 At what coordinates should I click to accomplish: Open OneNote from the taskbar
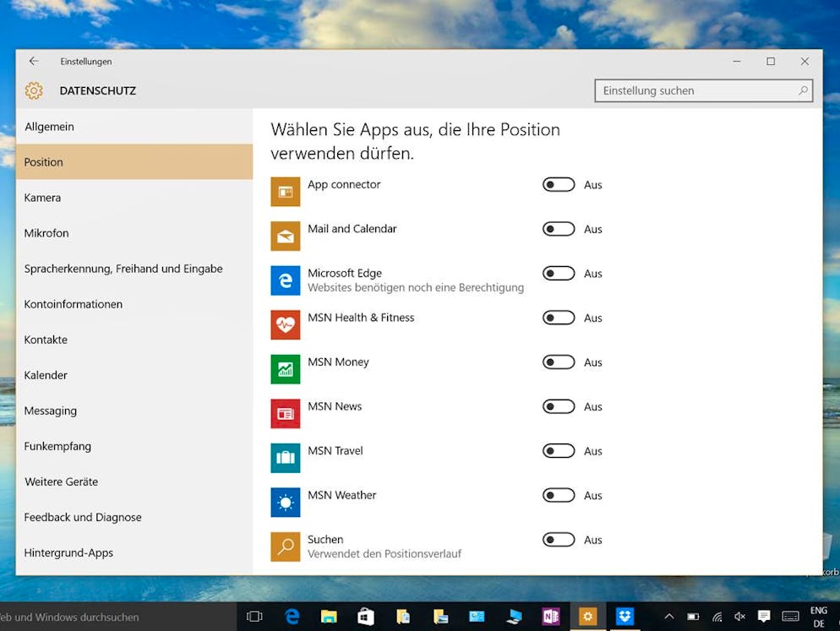(x=551, y=617)
